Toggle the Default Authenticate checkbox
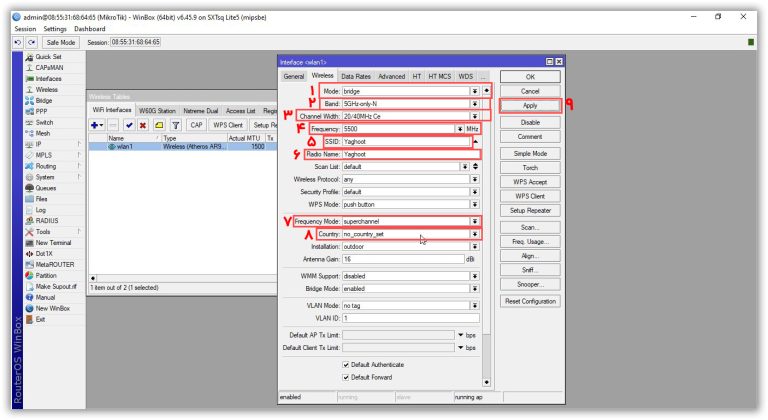Image resolution: width=768 pixels, height=420 pixels. [x=347, y=365]
